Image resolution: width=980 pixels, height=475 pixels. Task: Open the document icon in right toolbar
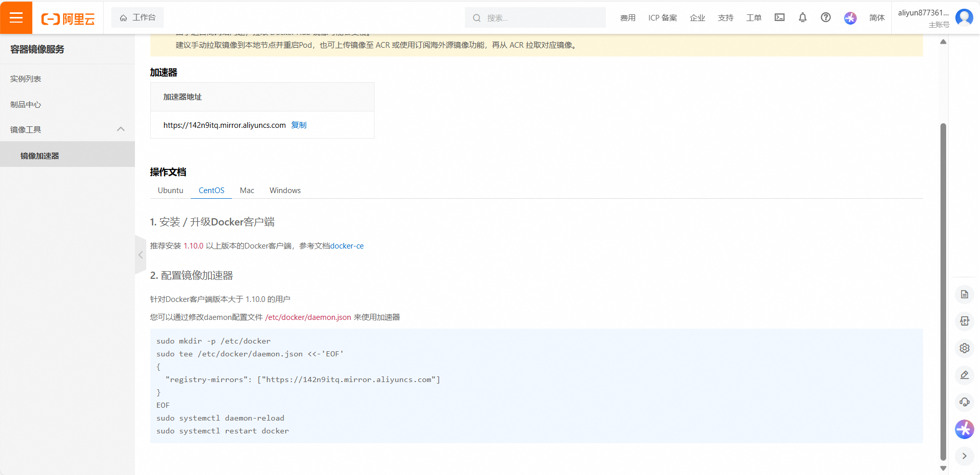pyautogui.click(x=965, y=294)
